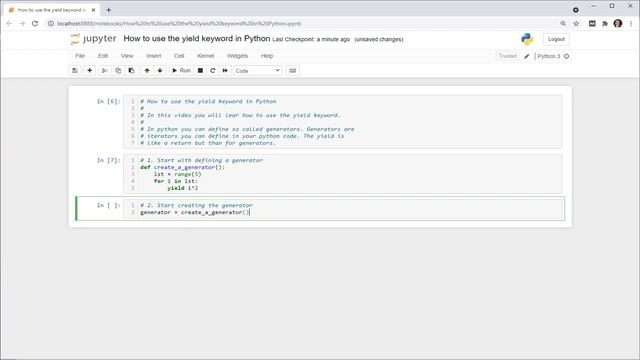Insert cell below with the plus icon
This screenshot has height=360, width=640.
coord(89,71)
